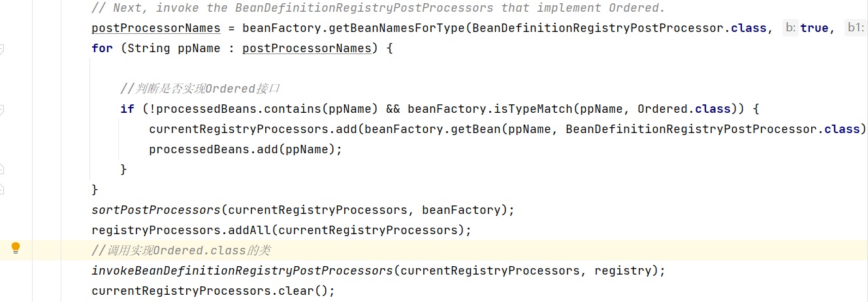868x302 pixels.
Task: Click invokeBeanDefinitionRegistryPostProcessors method name
Action: [242, 270]
